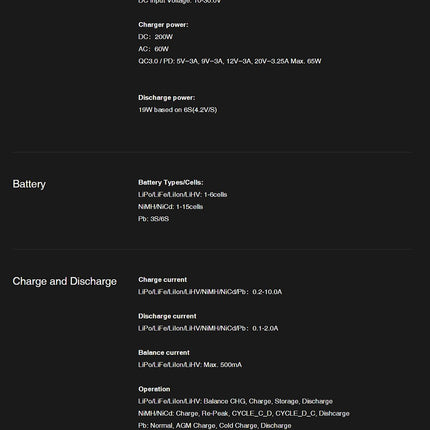Select the Pb 3S/6S line
The width and height of the screenshot is (430, 430).
point(154,219)
